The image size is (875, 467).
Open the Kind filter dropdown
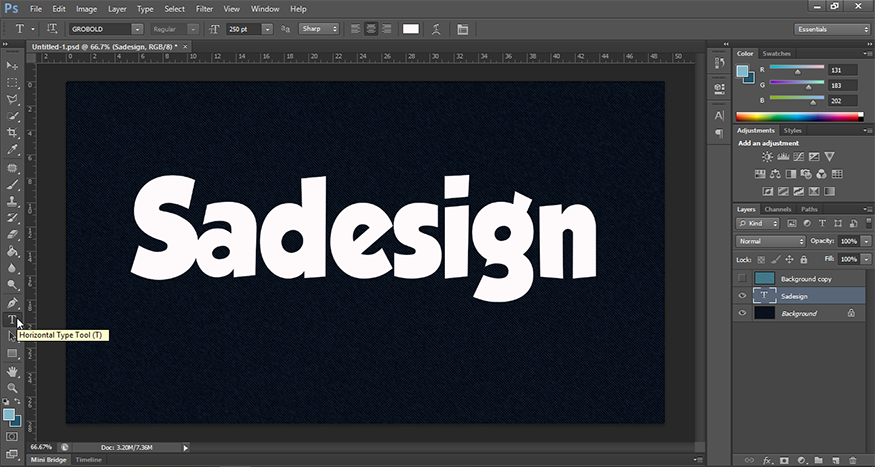pyautogui.click(x=757, y=223)
